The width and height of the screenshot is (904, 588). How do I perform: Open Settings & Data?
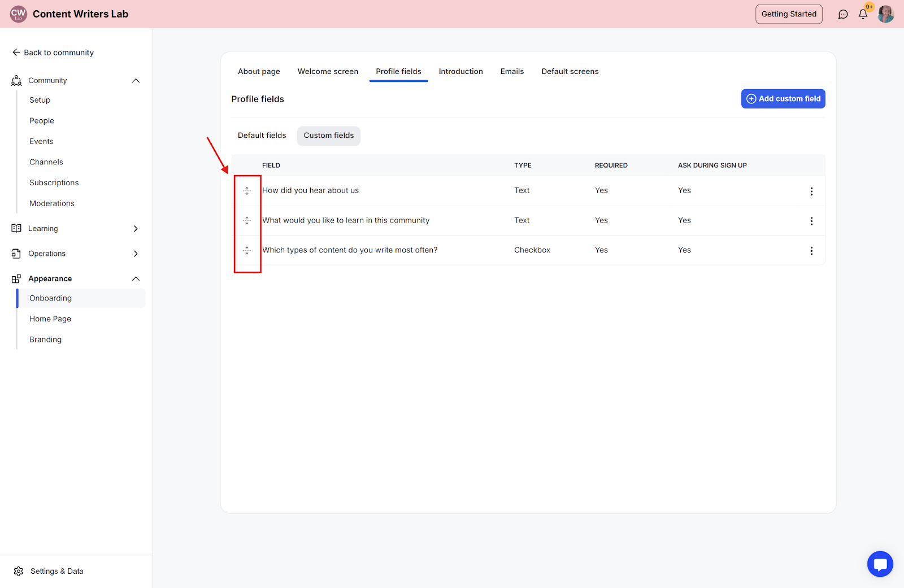coord(56,571)
